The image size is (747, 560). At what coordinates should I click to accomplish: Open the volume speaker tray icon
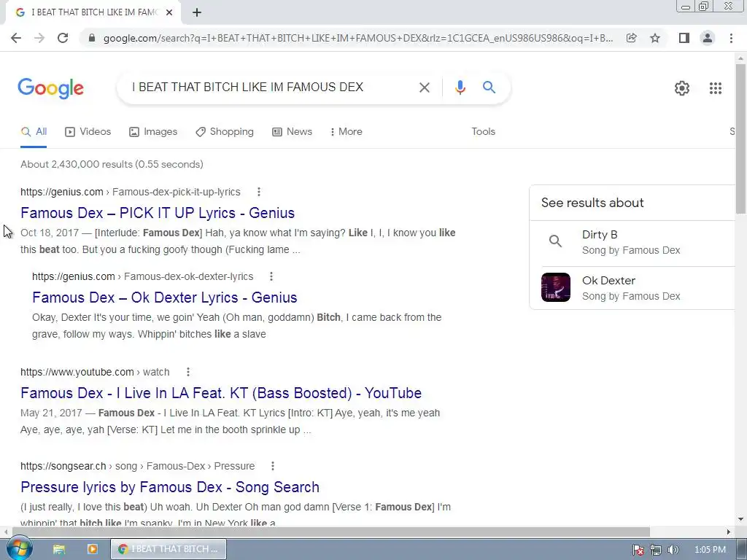673,550
